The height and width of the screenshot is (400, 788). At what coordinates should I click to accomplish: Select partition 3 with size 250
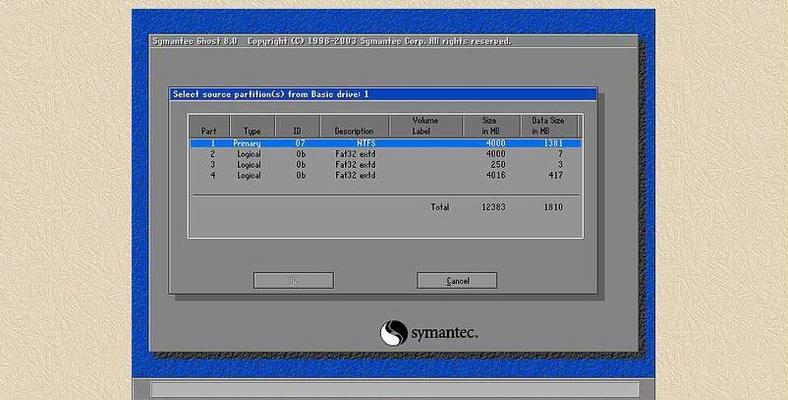tap(385, 165)
